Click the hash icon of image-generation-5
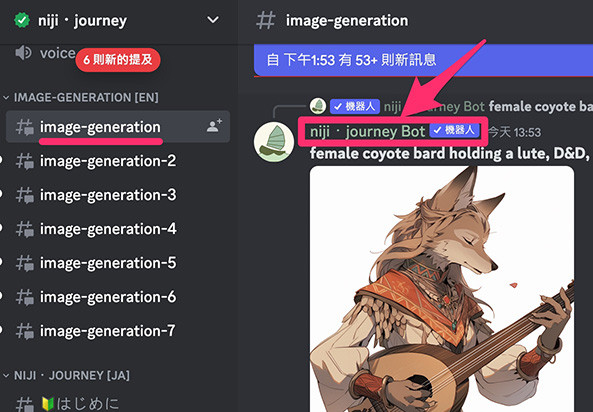The height and width of the screenshot is (412, 593). tap(25, 263)
